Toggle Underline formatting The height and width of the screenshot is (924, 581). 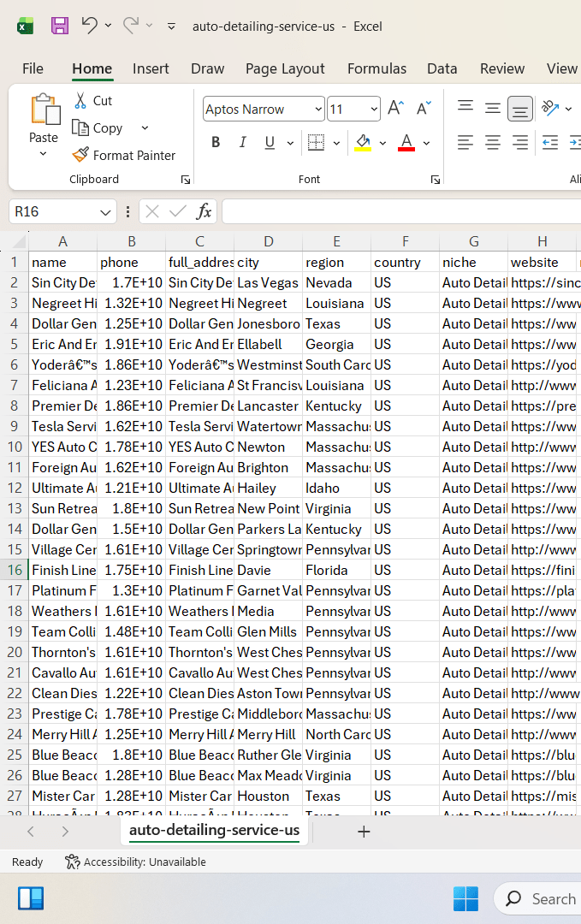point(270,142)
